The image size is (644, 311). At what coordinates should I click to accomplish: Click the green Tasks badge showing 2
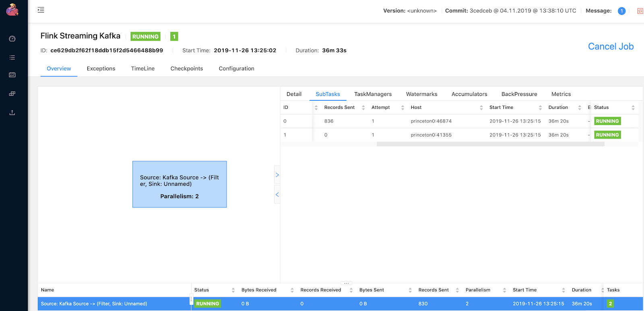pos(610,304)
